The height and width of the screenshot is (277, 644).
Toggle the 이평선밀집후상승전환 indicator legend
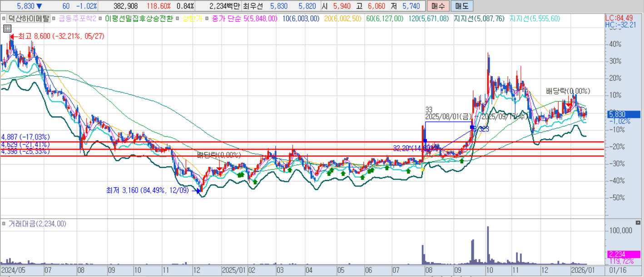(139, 19)
